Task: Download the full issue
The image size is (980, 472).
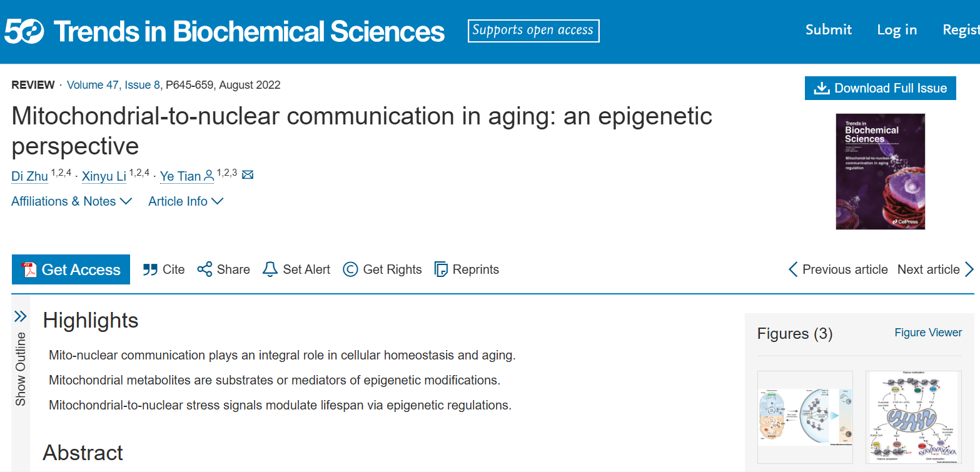Action: coord(880,88)
